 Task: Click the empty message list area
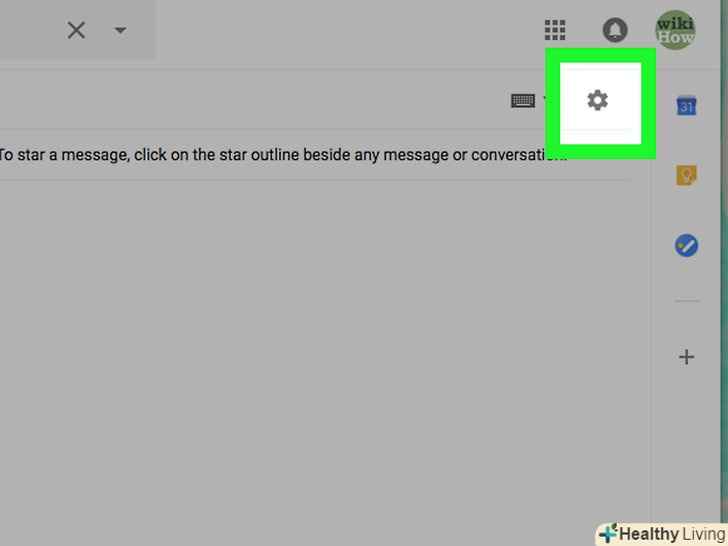pos(316,353)
